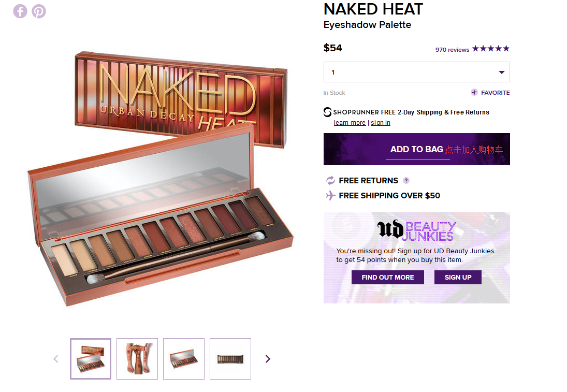Show next product thumbnails with right arrow

tap(268, 359)
